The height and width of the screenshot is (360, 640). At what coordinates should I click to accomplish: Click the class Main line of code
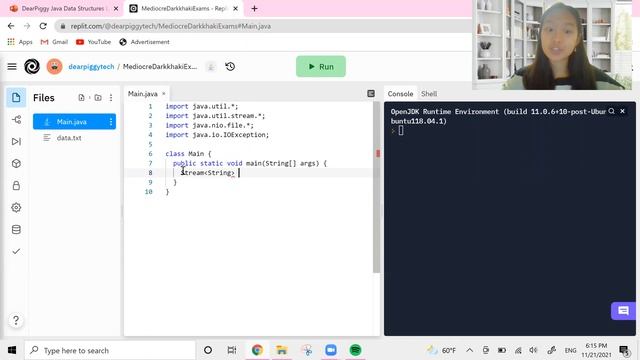pos(188,154)
